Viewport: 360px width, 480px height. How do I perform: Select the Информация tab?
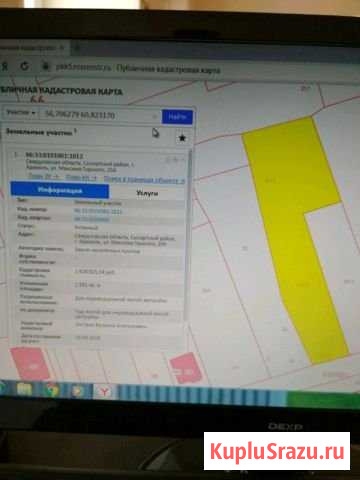click(x=60, y=190)
